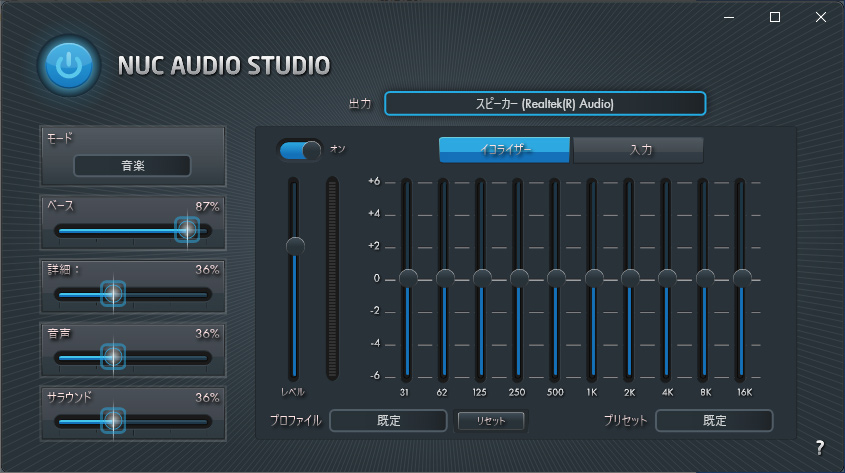Click the 4K equalizer band knob

coord(667,278)
